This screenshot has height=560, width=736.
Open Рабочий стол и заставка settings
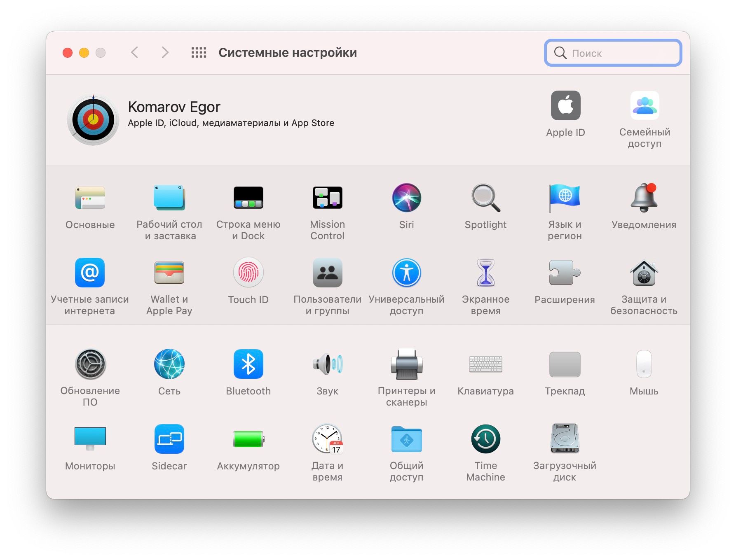coord(169,198)
